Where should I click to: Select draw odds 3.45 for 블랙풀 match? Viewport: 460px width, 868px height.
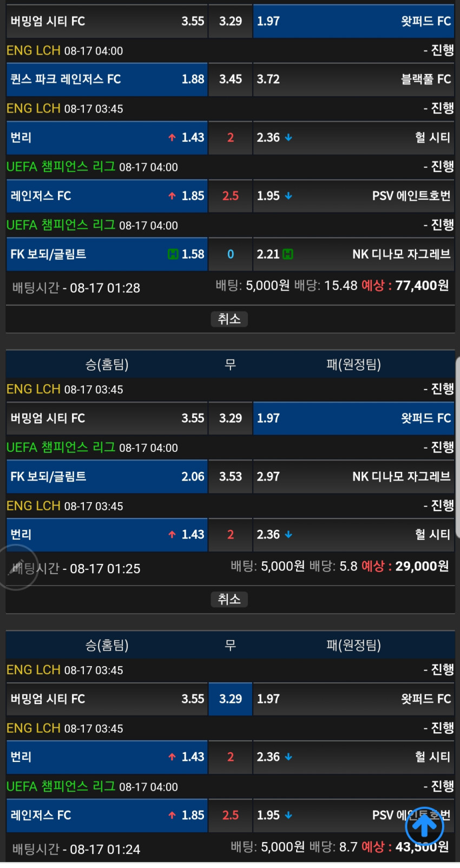coord(231,79)
